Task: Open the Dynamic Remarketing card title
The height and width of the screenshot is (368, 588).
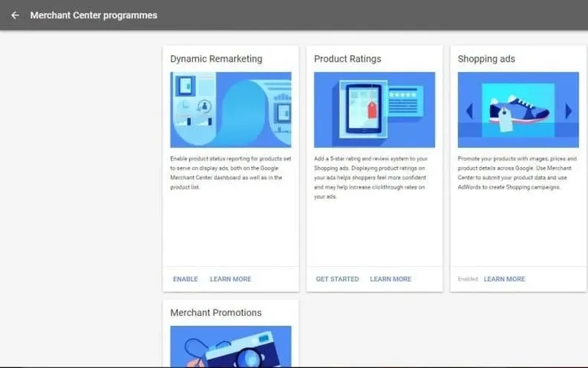Action: (216, 59)
